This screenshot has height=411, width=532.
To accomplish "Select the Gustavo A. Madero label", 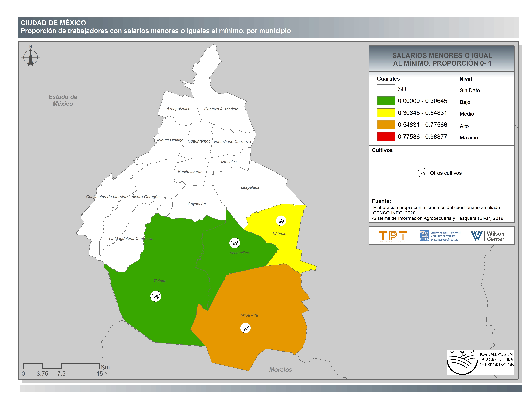I will tap(221, 109).
